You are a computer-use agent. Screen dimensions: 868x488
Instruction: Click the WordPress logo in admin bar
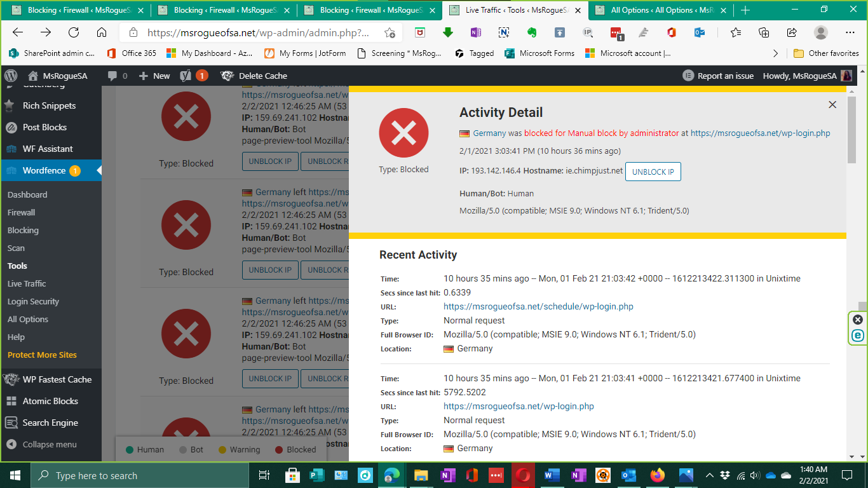(x=10, y=76)
